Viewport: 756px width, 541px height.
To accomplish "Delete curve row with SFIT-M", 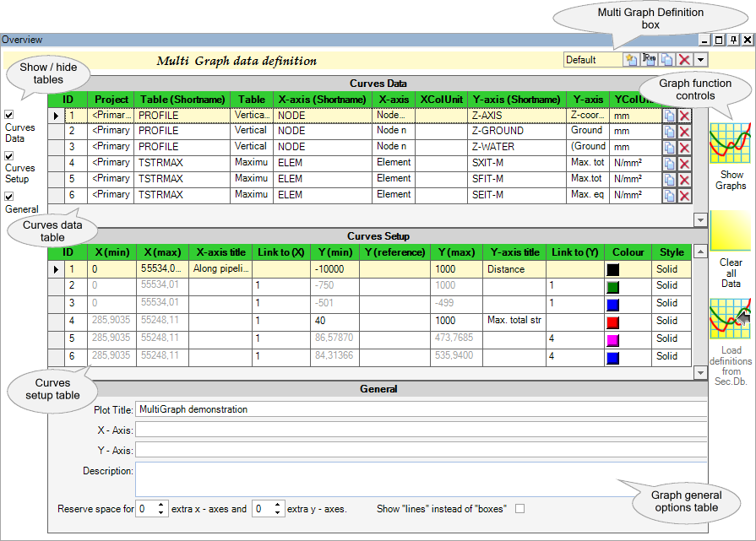I will [x=684, y=179].
